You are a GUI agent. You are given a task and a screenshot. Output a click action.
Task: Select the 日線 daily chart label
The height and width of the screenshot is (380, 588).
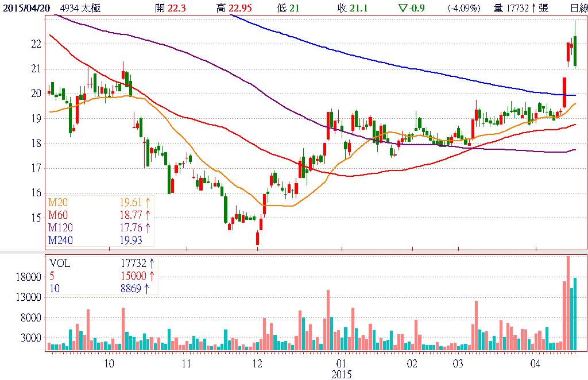click(579, 8)
